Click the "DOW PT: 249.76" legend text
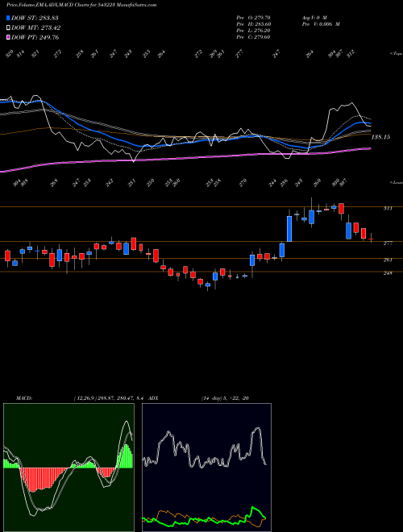403x532 pixels. coord(35,37)
